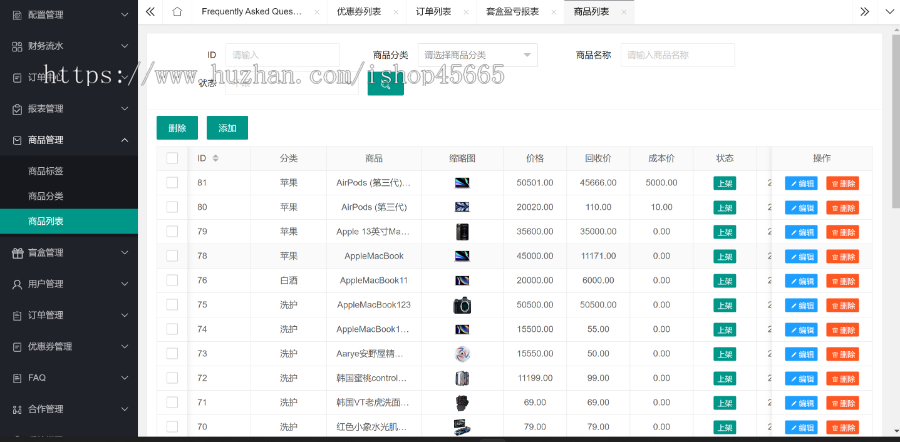Check the row checkbox for ID 75
The image size is (900, 442).
click(172, 305)
